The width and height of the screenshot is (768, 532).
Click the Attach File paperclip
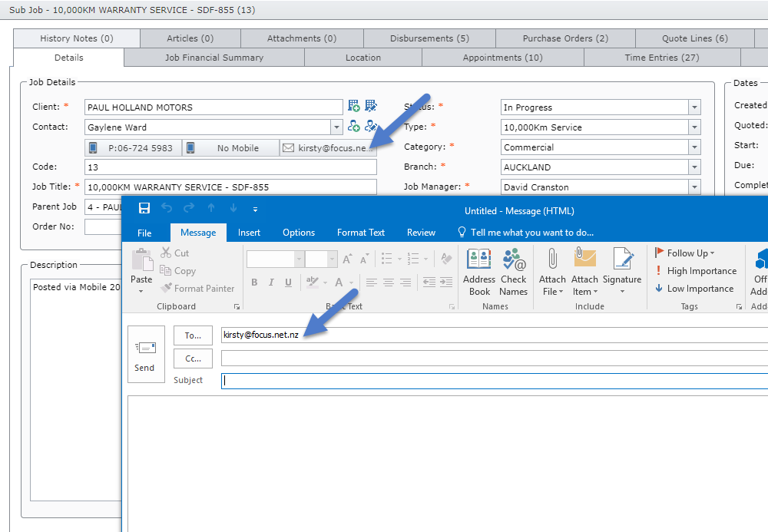551,273
